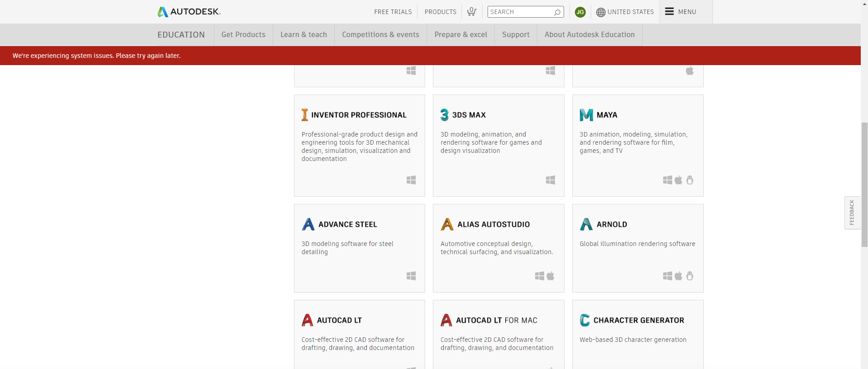Click the search magnifier icon
Screen dimensions: 868x369
557,12
